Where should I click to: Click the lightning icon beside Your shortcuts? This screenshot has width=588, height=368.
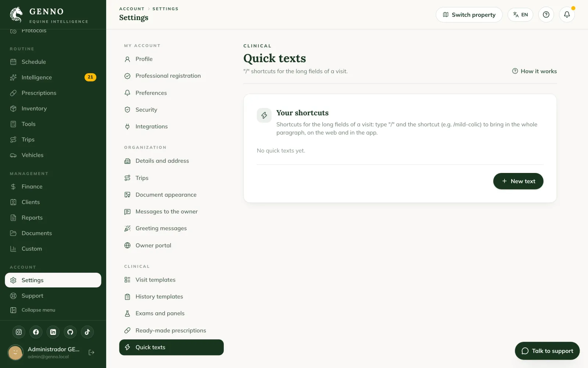point(264,116)
